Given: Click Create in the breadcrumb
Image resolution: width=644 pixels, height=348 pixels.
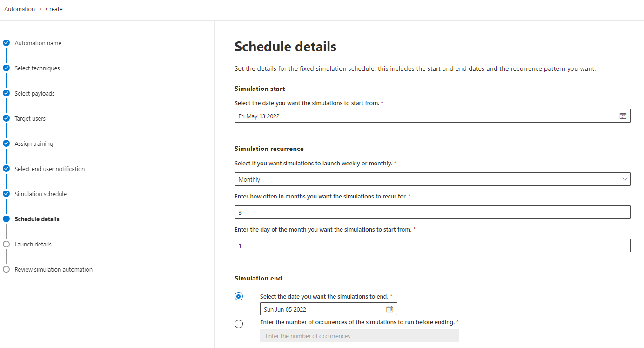Looking at the screenshot, I should (54, 9).
